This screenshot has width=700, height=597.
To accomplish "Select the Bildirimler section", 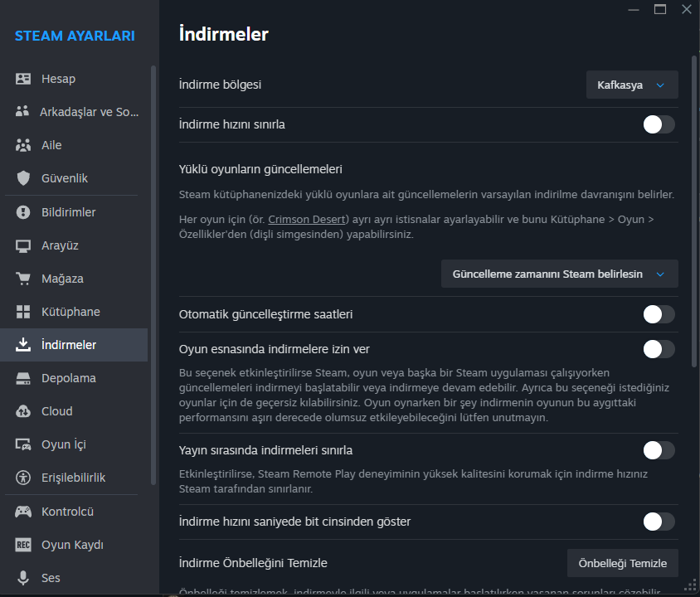I will pos(74,212).
